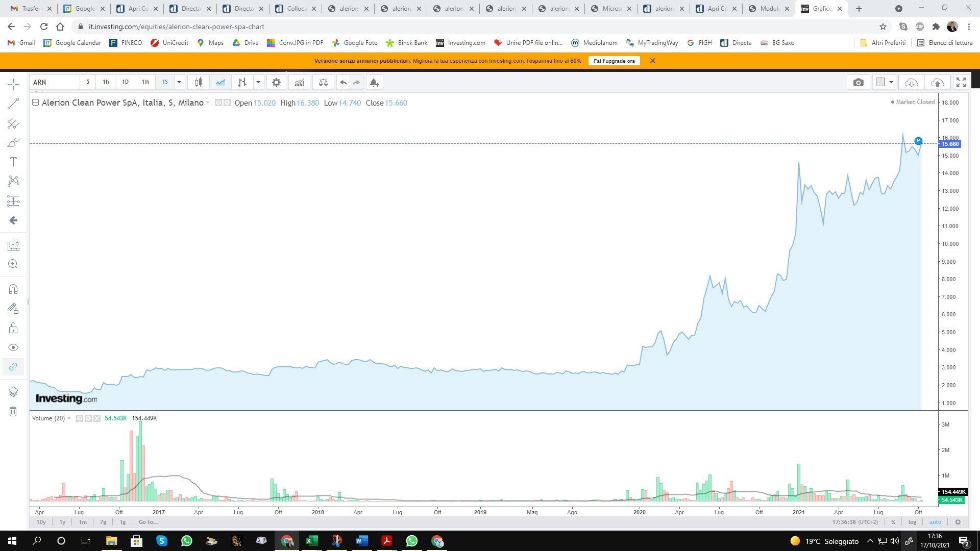Viewport: 980px width, 551px height.
Task: Take a chart snapshot with camera icon
Action: click(x=859, y=82)
